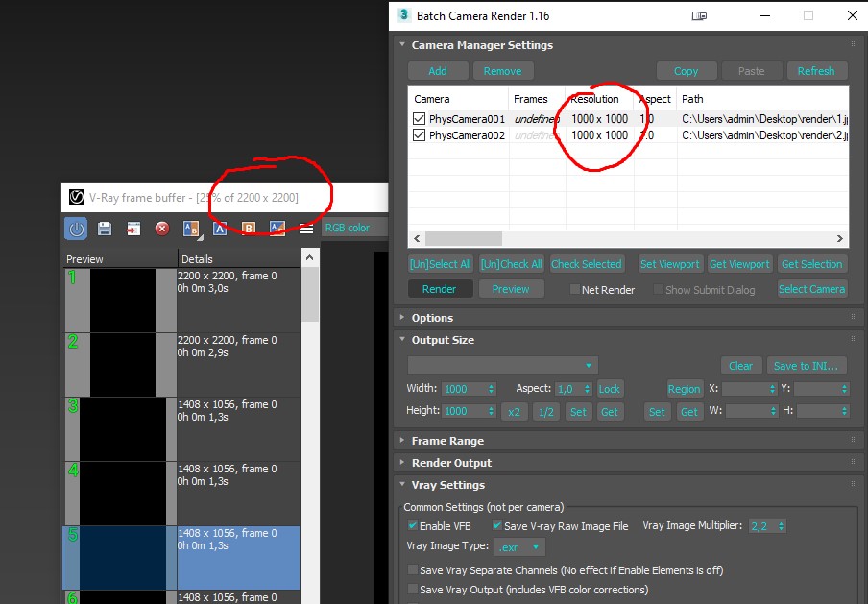Click the load image icon with red arrow
Viewport: 868px width, 604px height.
(x=133, y=229)
